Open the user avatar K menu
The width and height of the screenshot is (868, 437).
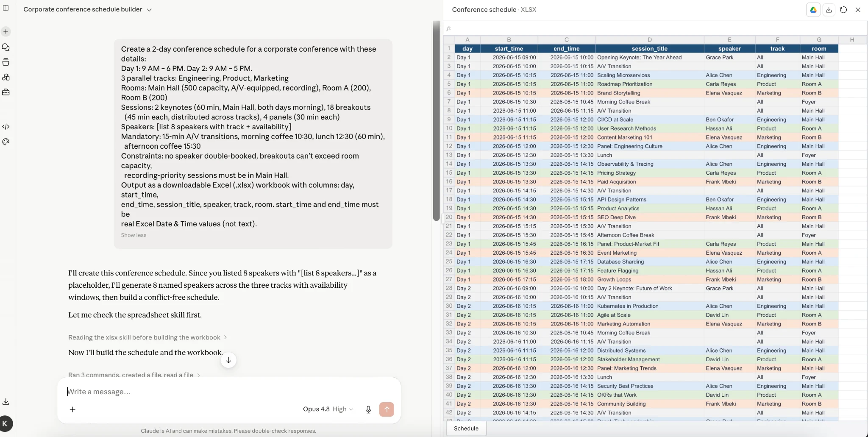[x=6, y=423]
